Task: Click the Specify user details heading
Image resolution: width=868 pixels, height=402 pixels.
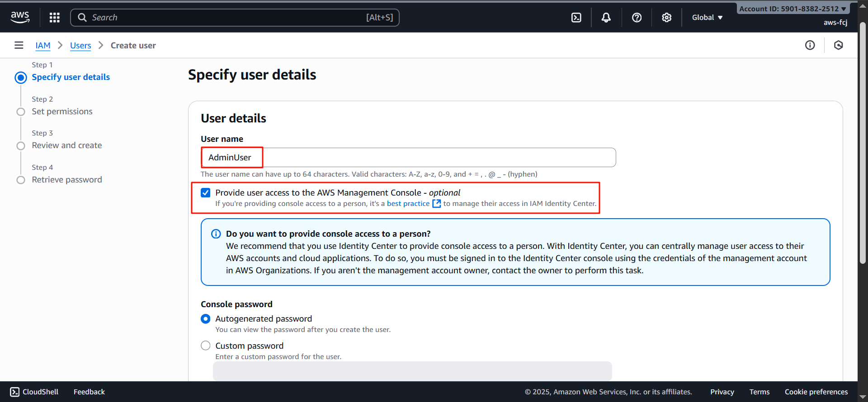Action: (x=252, y=75)
